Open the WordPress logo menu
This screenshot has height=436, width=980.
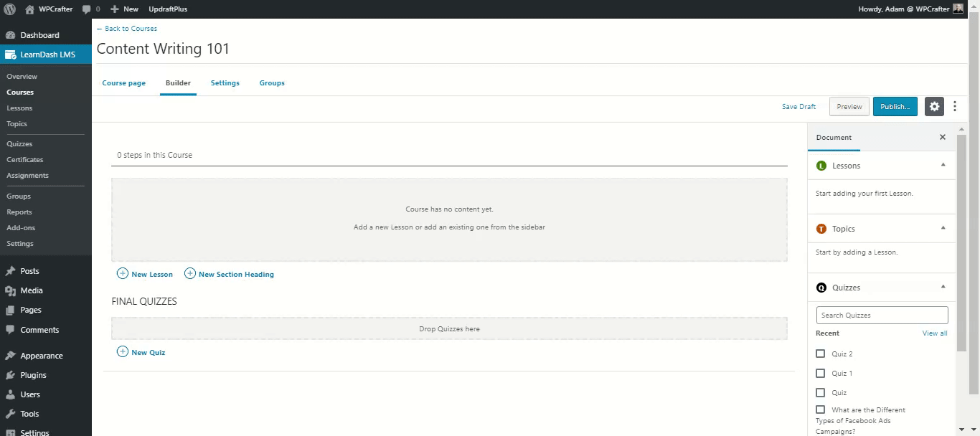click(x=10, y=9)
